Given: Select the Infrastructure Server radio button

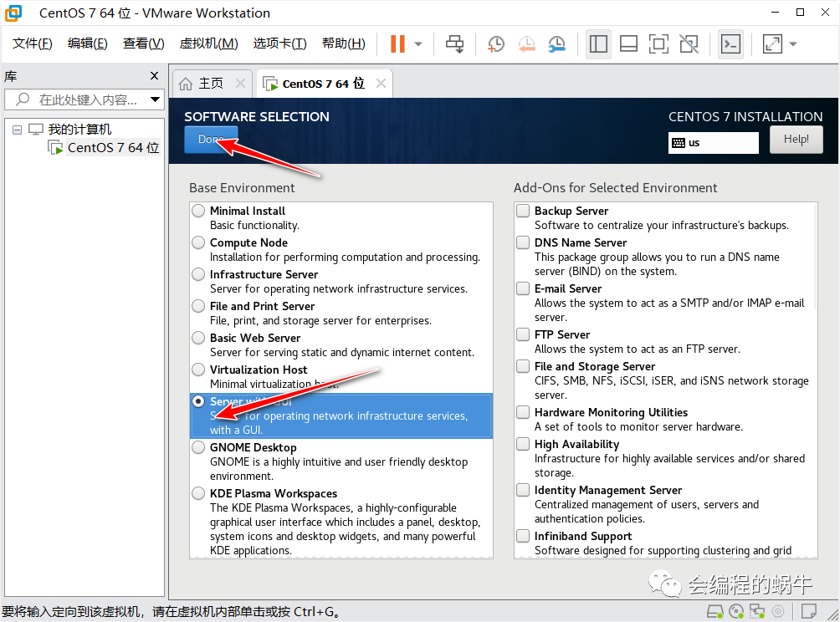Looking at the screenshot, I should tap(198, 274).
